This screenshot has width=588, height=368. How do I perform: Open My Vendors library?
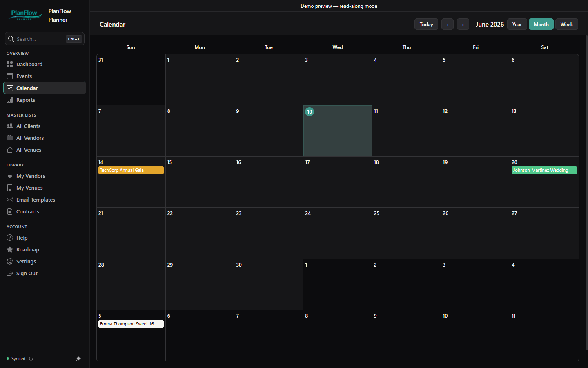(x=45, y=176)
